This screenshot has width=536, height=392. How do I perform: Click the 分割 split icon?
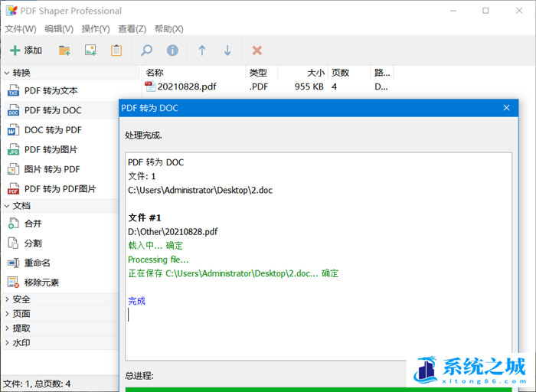coord(13,243)
